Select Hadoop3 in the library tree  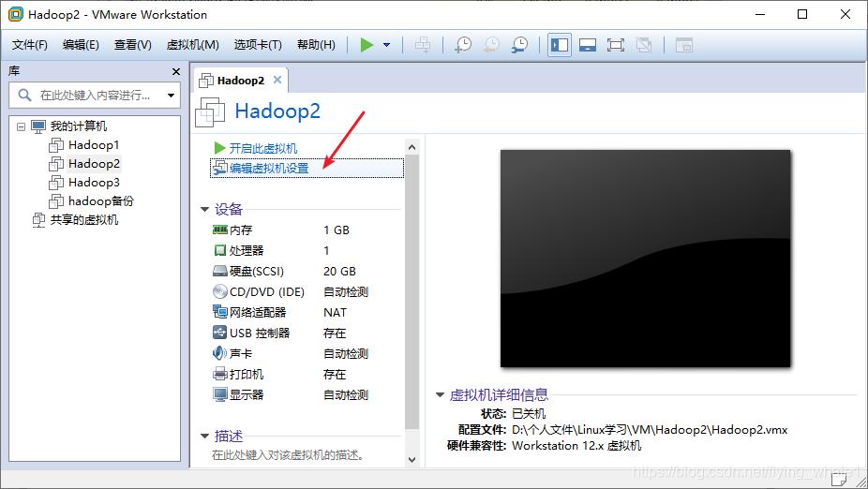94,182
